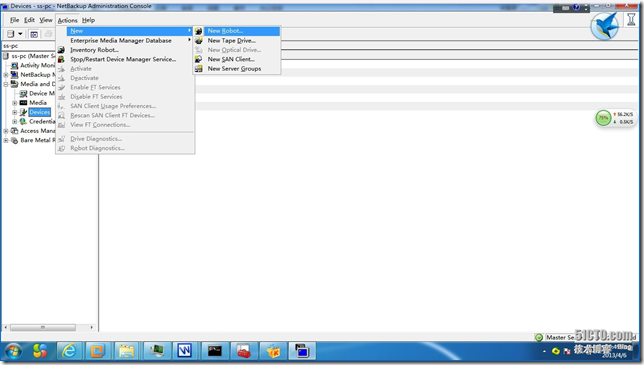Open the file explorer taskbar icon
Screen dimensions: 644x365
[126, 351]
